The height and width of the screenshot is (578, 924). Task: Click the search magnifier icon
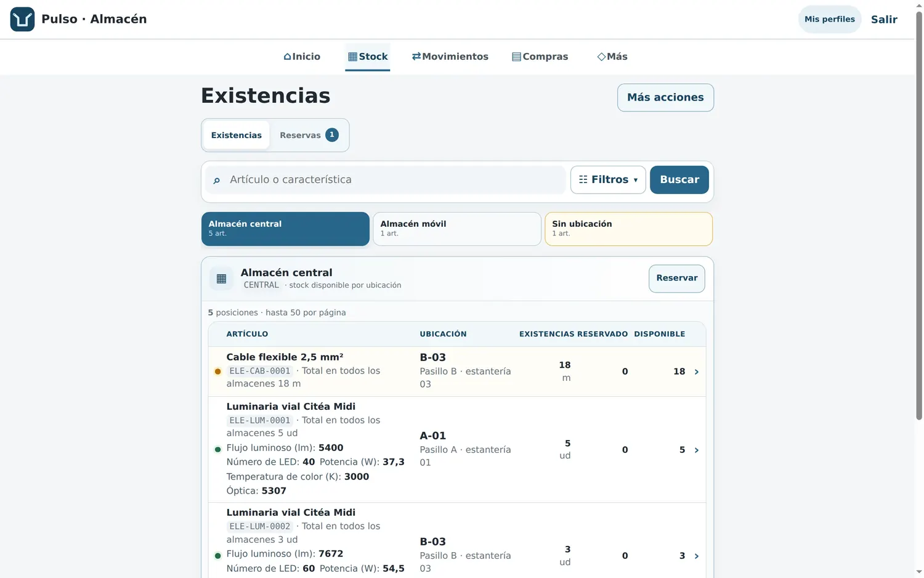pyautogui.click(x=217, y=181)
